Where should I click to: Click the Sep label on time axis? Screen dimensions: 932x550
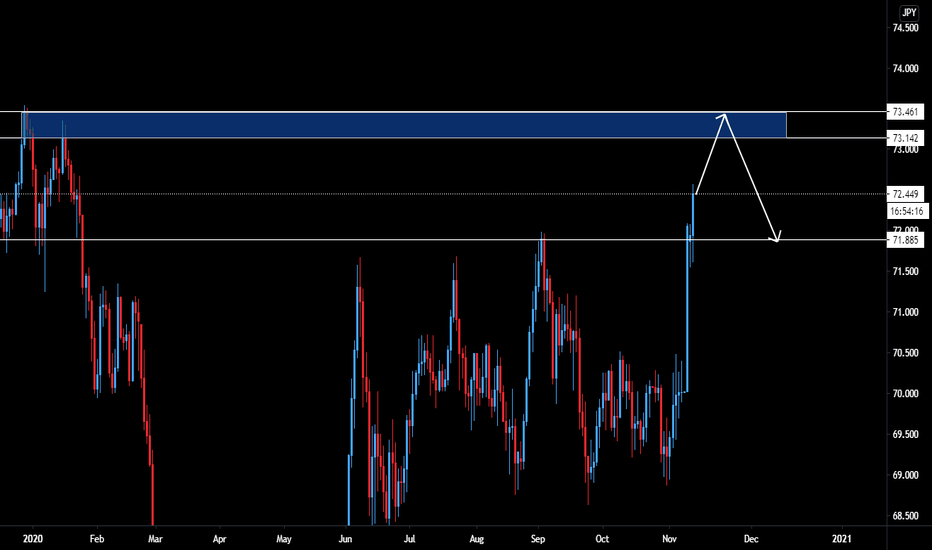point(538,539)
